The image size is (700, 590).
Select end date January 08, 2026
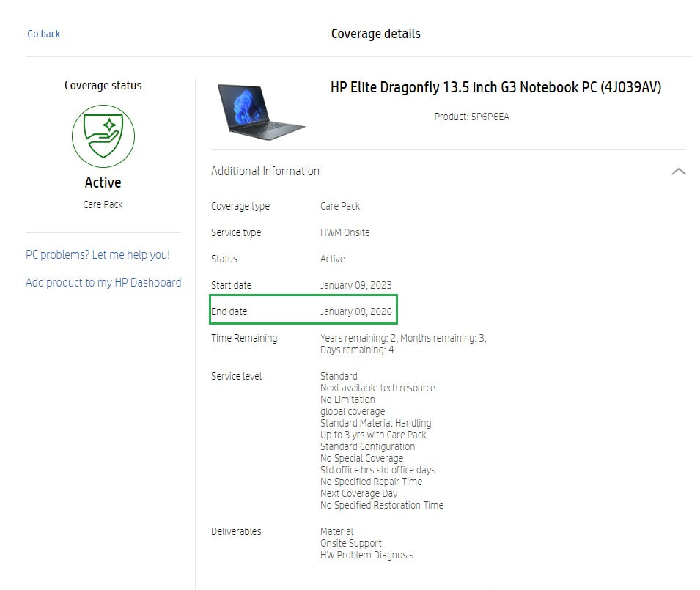pos(355,311)
